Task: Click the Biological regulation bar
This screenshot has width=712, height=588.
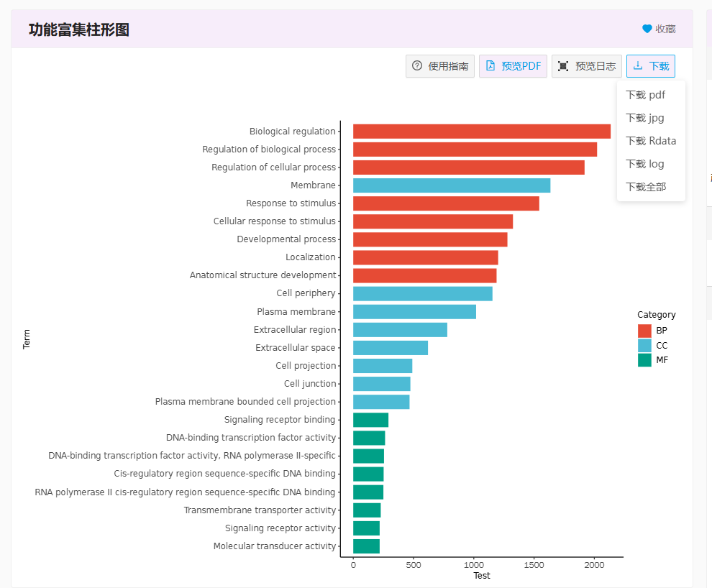Action: pos(481,132)
